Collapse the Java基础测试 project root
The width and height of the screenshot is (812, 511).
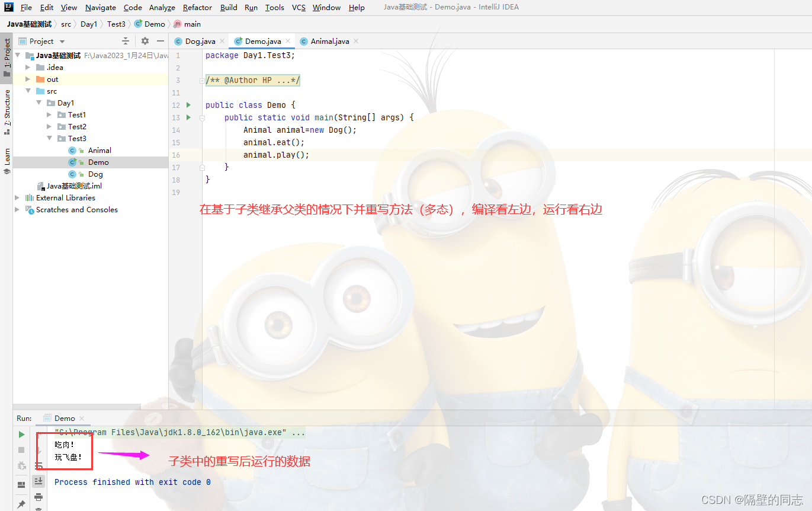pyautogui.click(x=18, y=55)
